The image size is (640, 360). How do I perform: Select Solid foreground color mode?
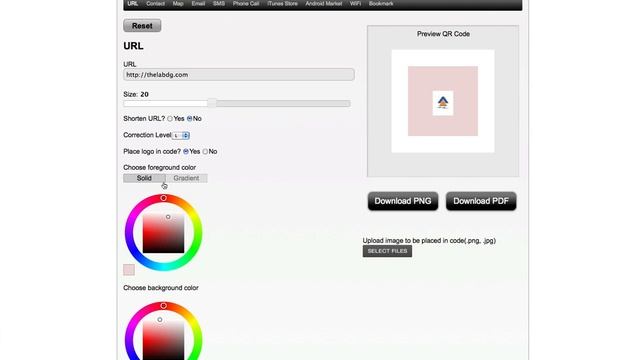144,178
